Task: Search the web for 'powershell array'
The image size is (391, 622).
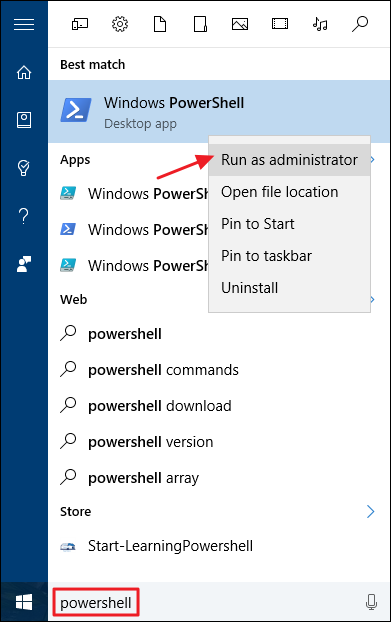Action: click(219, 478)
